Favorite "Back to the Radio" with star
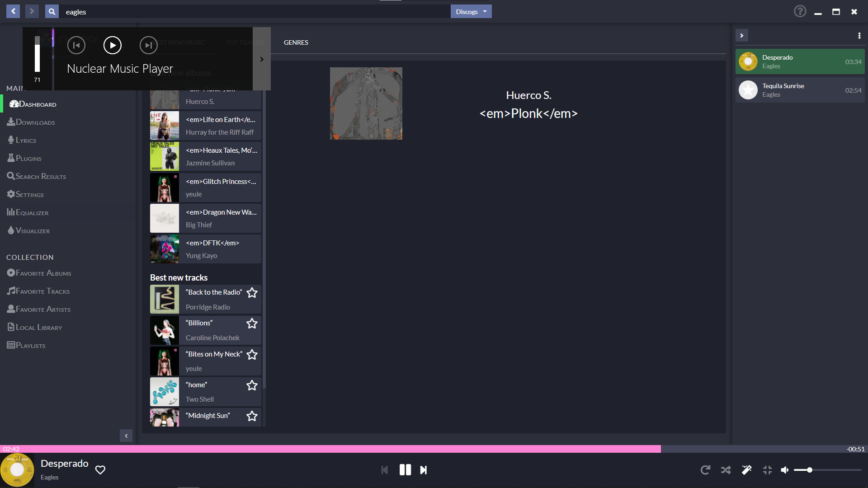 [252, 293]
